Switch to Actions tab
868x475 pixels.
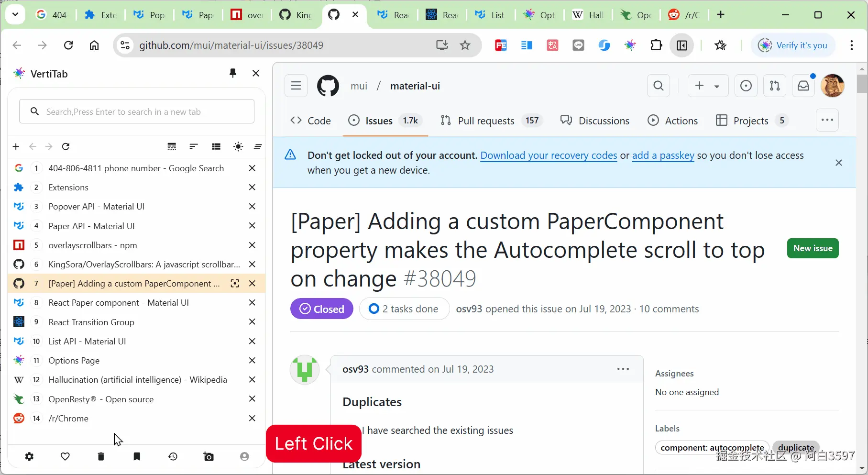[672, 121]
